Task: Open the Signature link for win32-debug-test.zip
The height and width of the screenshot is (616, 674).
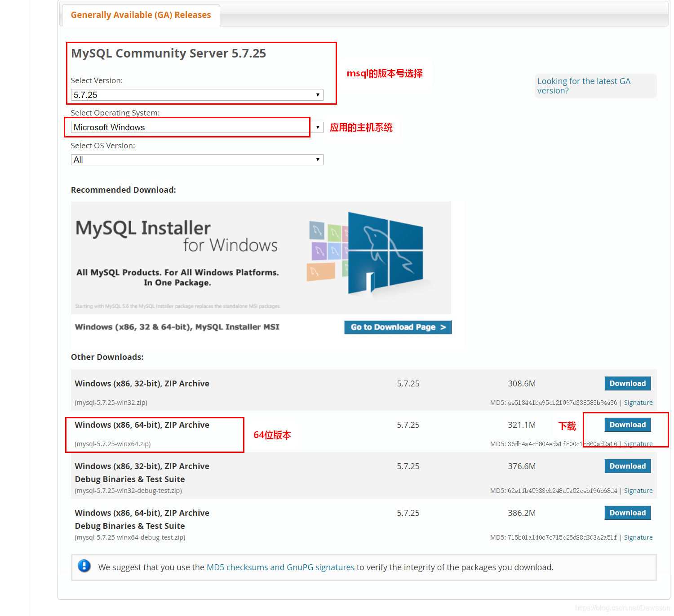Action: [638, 491]
